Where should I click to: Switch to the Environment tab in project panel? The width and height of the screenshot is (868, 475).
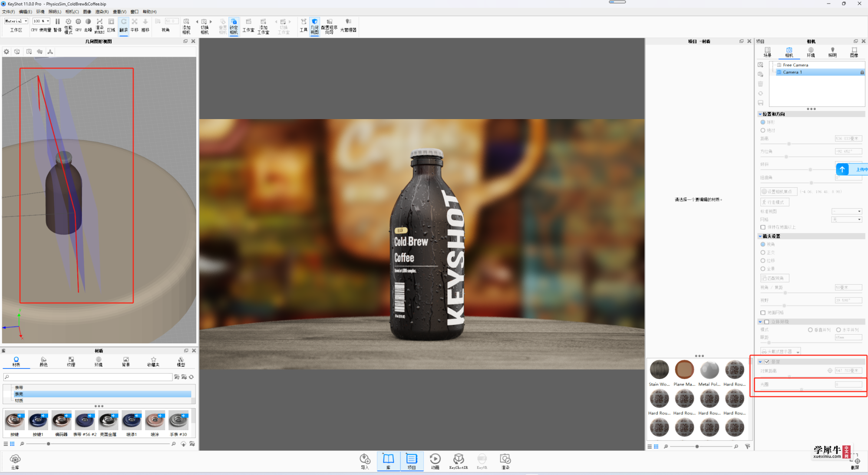click(x=811, y=52)
